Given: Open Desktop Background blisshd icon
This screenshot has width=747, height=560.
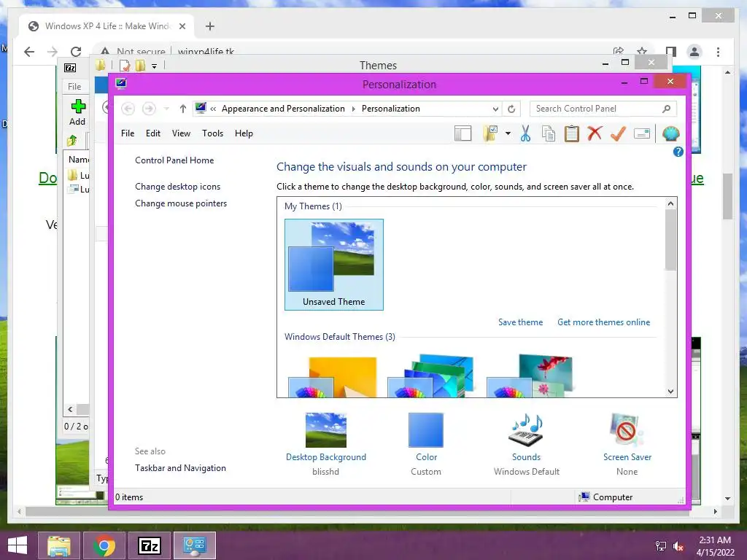Looking at the screenshot, I should 326,430.
